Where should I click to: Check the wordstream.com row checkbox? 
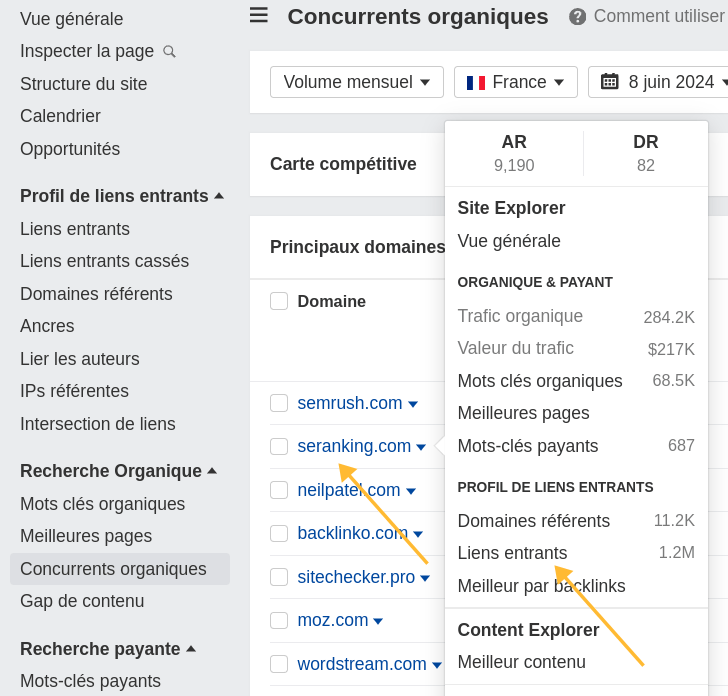pos(279,664)
